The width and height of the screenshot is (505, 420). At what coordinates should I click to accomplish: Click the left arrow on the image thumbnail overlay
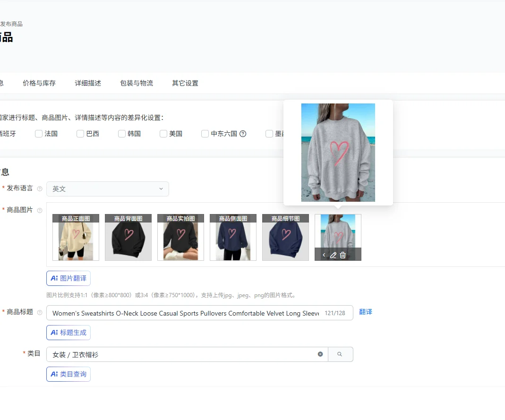tap(324, 255)
